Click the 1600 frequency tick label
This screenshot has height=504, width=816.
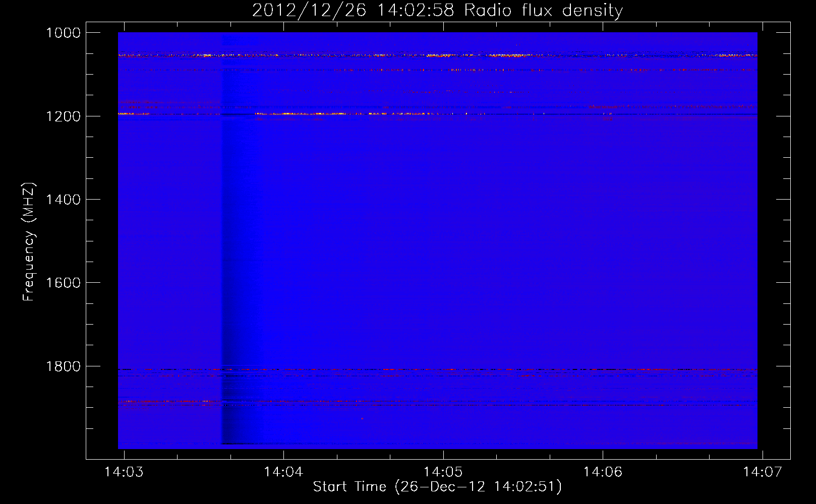pos(63,283)
